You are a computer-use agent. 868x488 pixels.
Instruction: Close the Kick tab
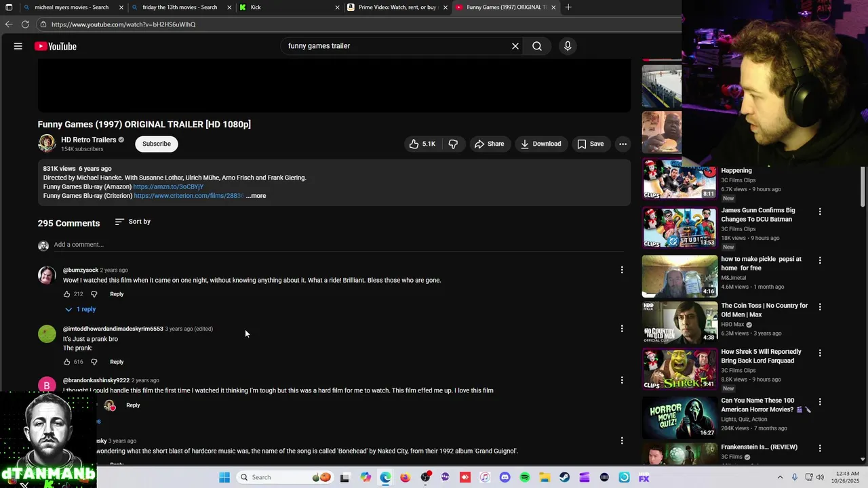tap(337, 7)
